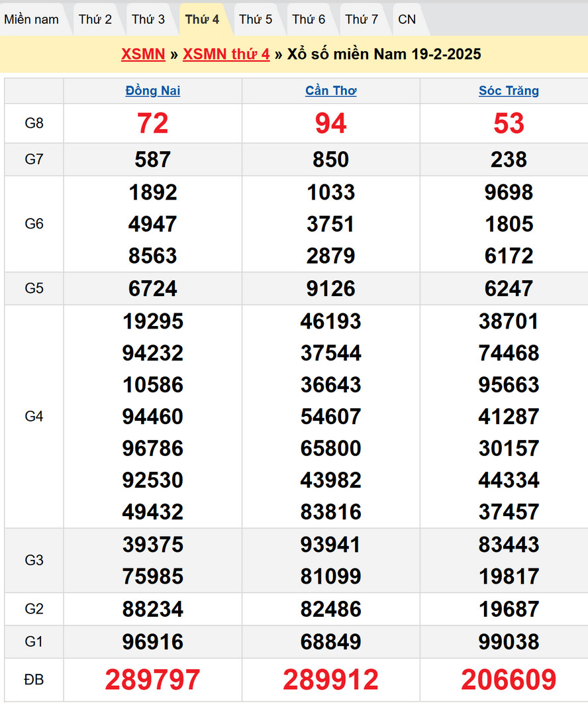Click Sóc Trăng G1 number 99038
Viewport: 588px width, 703px height.
(x=509, y=642)
